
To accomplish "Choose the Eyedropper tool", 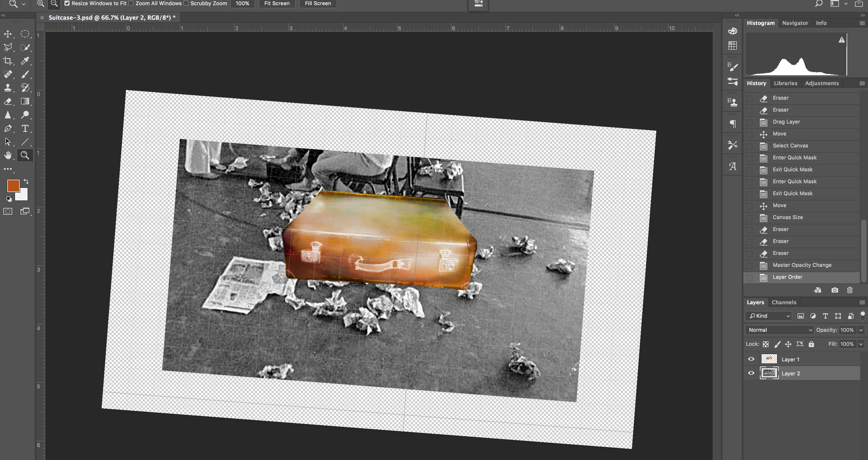I will point(25,61).
